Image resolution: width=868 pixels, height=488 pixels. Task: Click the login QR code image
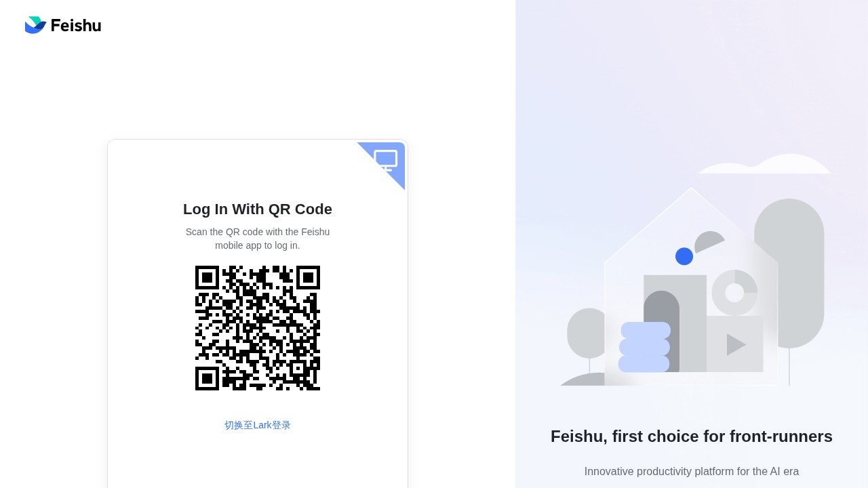258,328
